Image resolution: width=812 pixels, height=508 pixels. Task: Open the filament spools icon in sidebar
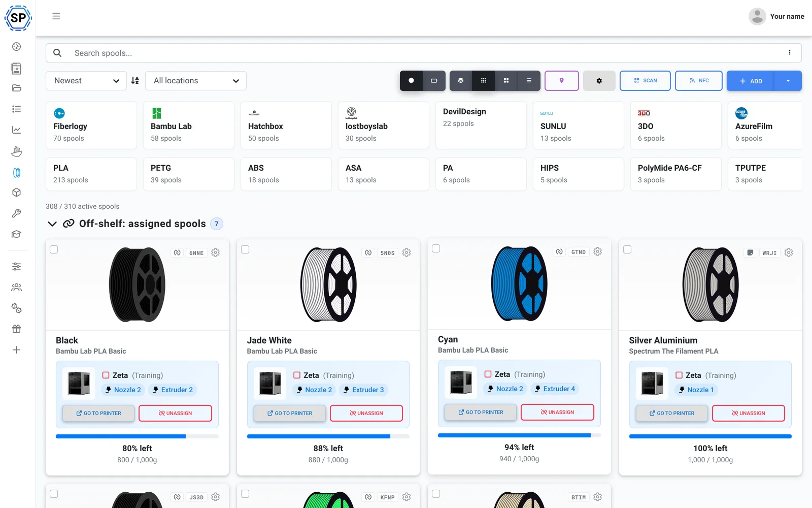[17, 173]
